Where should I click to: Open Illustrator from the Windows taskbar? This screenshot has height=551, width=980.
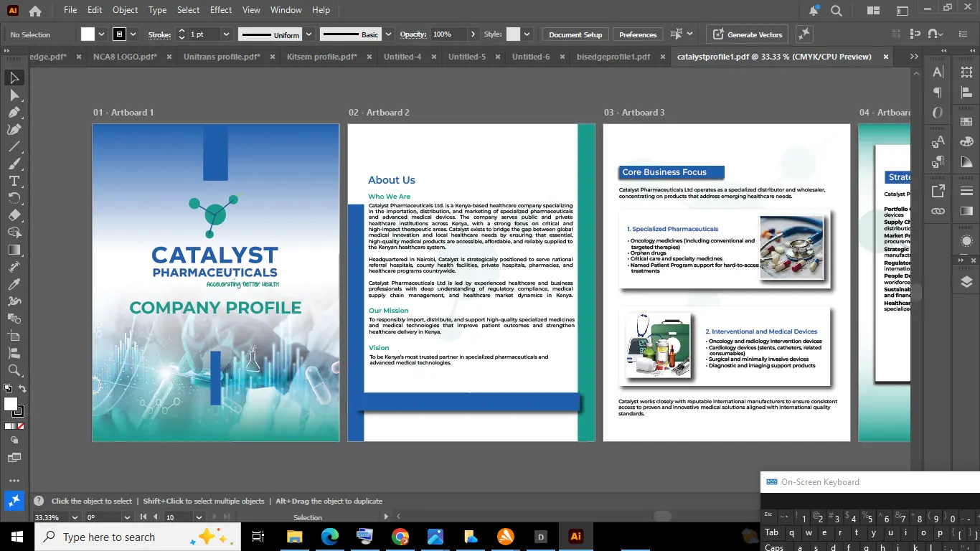pos(575,537)
